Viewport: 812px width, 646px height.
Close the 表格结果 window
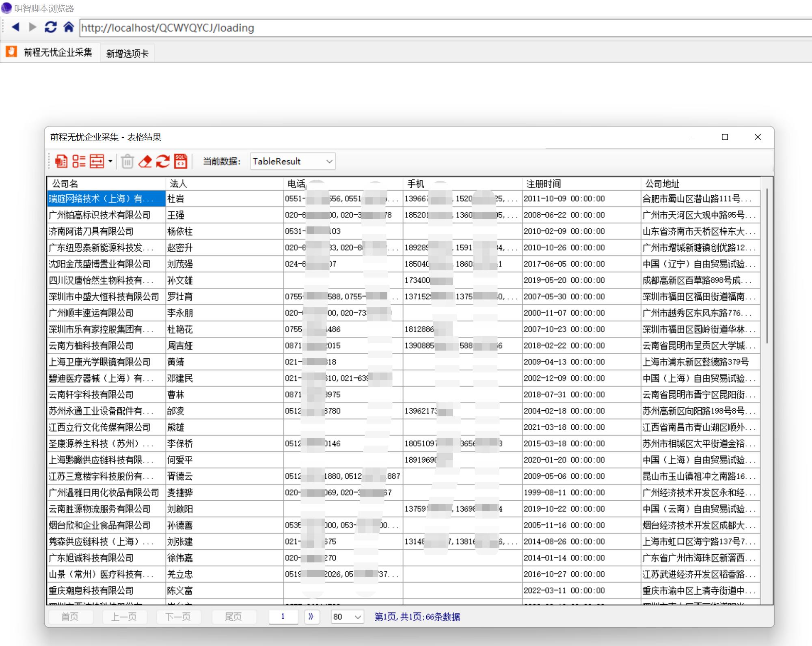pyautogui.click(x=758, y=137)
